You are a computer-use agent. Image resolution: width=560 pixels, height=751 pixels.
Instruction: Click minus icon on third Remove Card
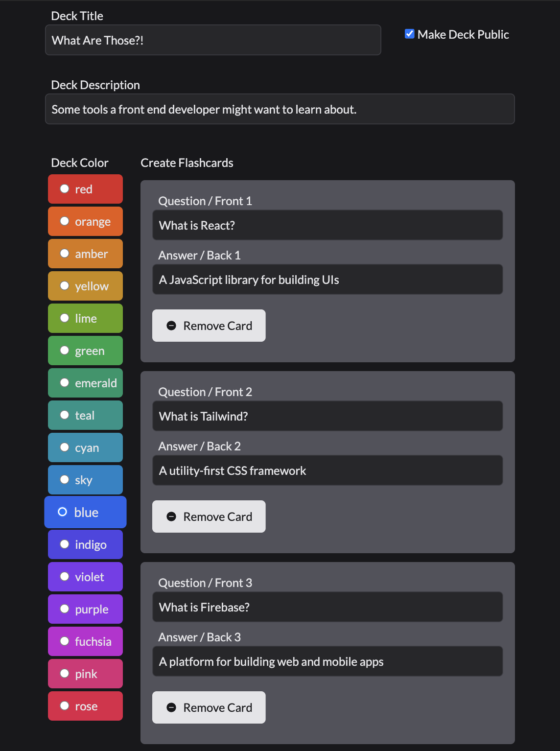[171, 707]
